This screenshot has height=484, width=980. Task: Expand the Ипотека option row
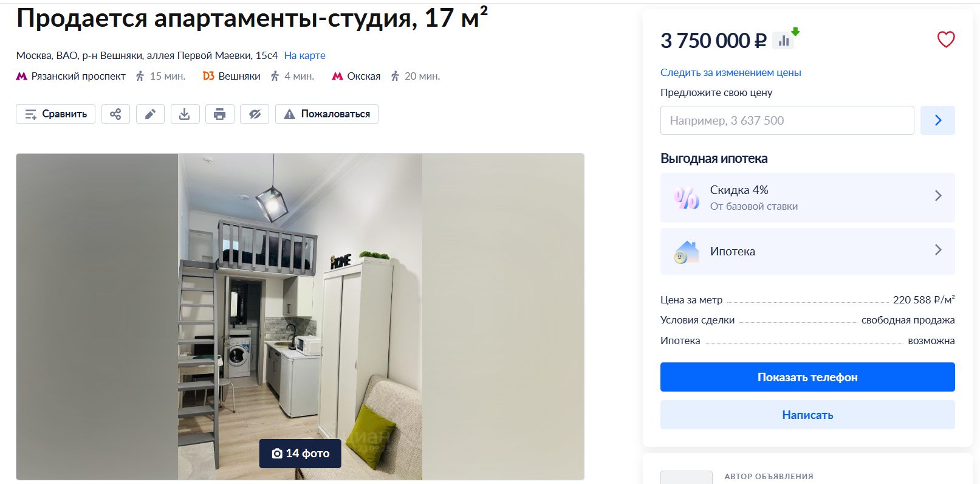[807, 251]
